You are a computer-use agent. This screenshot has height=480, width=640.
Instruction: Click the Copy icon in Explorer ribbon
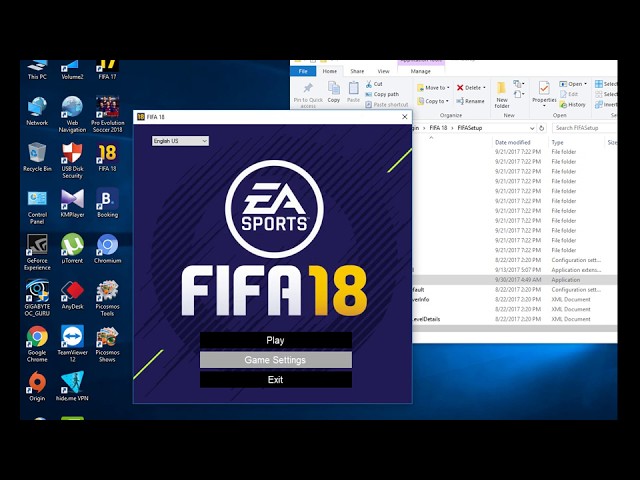[x=333, y=92]
